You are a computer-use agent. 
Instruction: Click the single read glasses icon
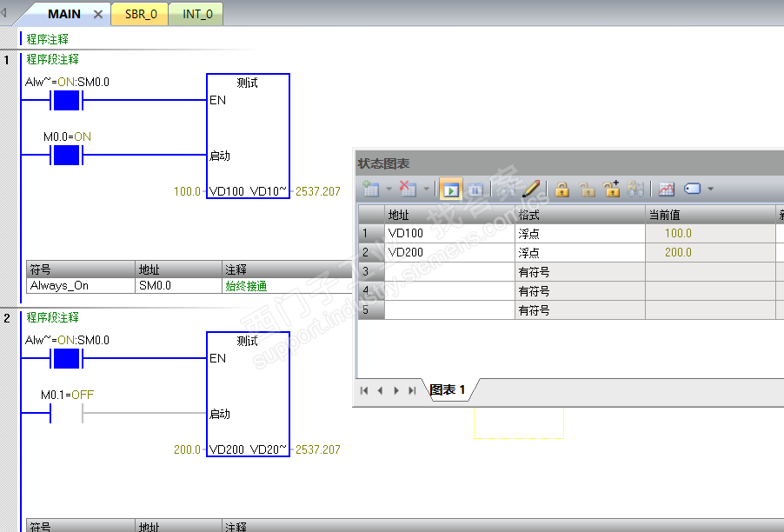[x=507, y=190]
